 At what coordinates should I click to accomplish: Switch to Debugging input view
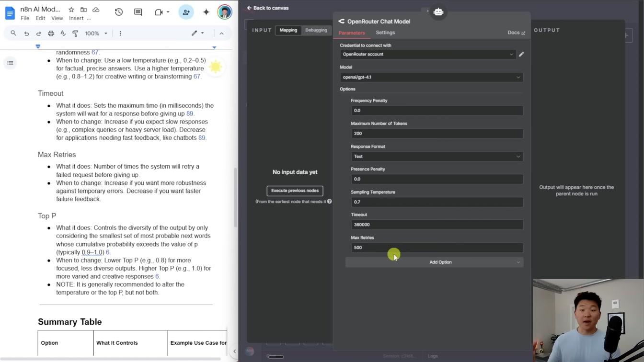tap(316, 30)
